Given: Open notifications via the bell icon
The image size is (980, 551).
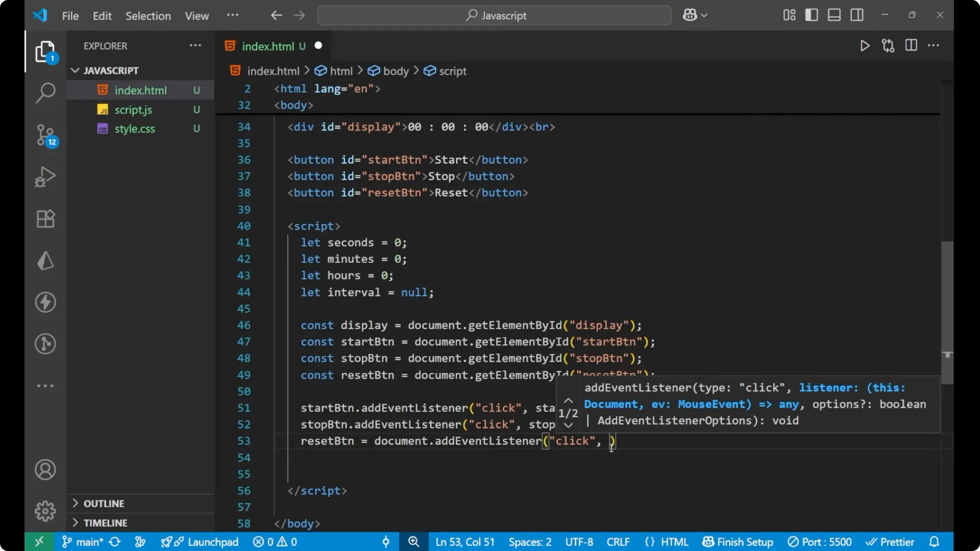Looking at the screenshot, I should (935, 541).
